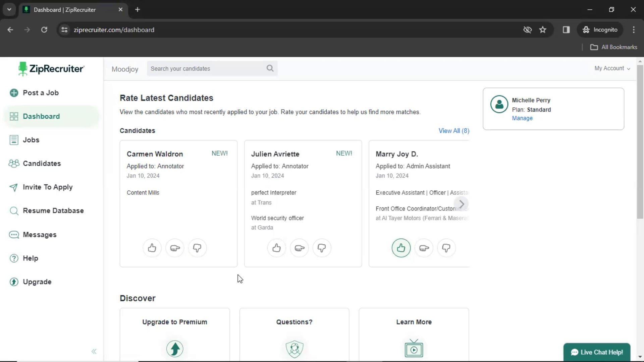644x362 pixels.
Task: Click the Post a Job sidebar icon
Action: pyautogui.click(x=14, y=93)
